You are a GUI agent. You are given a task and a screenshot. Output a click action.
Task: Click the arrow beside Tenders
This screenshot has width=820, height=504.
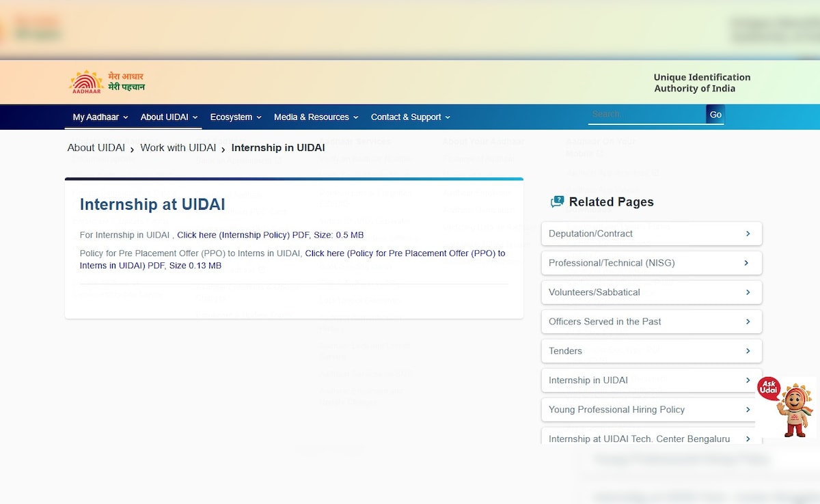[x=748, y=351]
